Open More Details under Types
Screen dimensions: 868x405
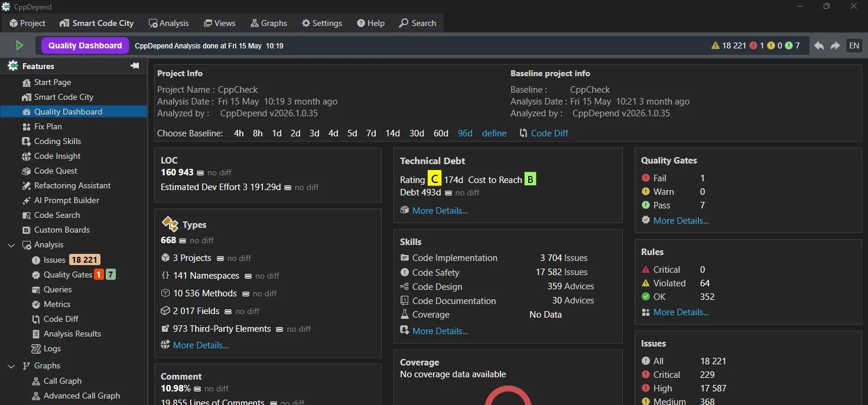(x=201, y=345)
